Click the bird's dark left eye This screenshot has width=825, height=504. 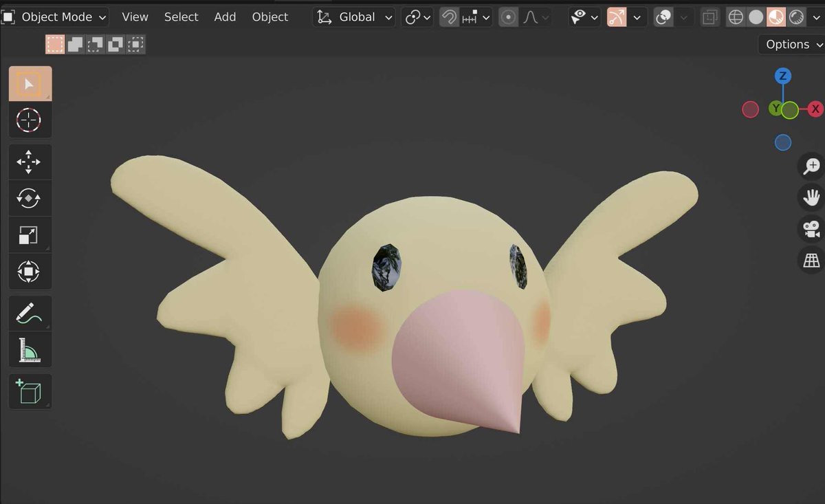[387, 267]
